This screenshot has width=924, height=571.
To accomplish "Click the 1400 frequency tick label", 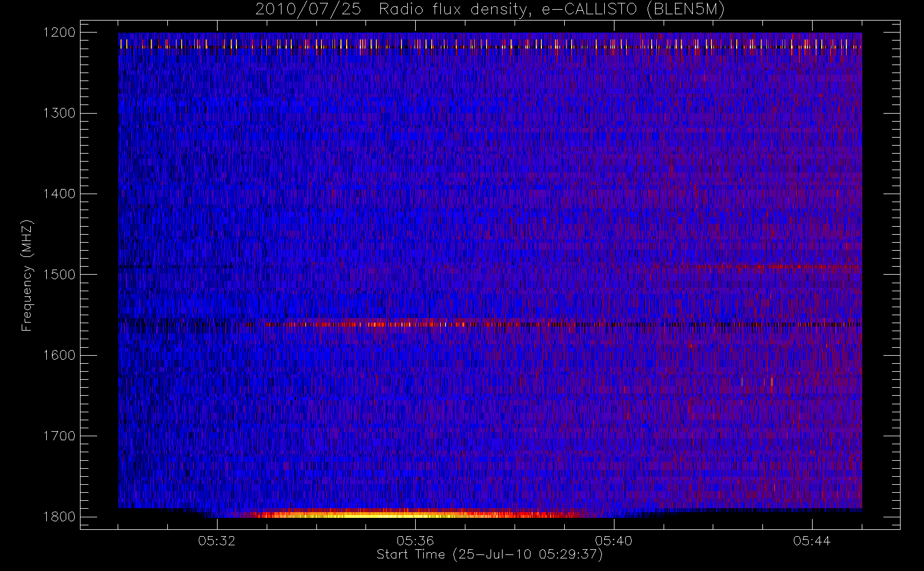I will pyautogui.click(x=59, y=194).
